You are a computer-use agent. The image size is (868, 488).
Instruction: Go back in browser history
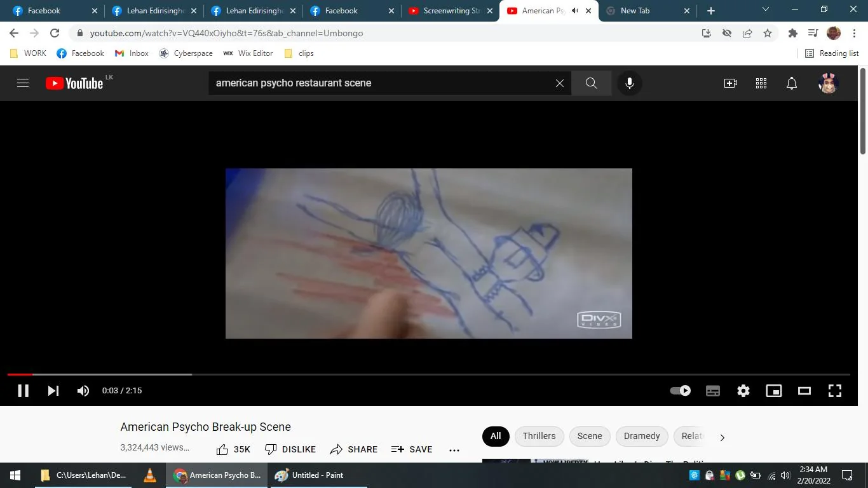14,33
